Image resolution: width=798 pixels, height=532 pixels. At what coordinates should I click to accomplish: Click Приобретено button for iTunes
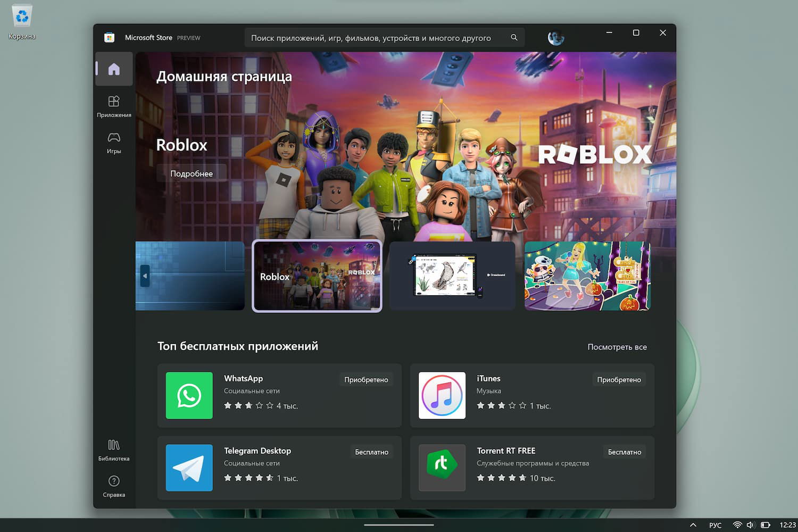pyautogui.click(x=619, y=379)
